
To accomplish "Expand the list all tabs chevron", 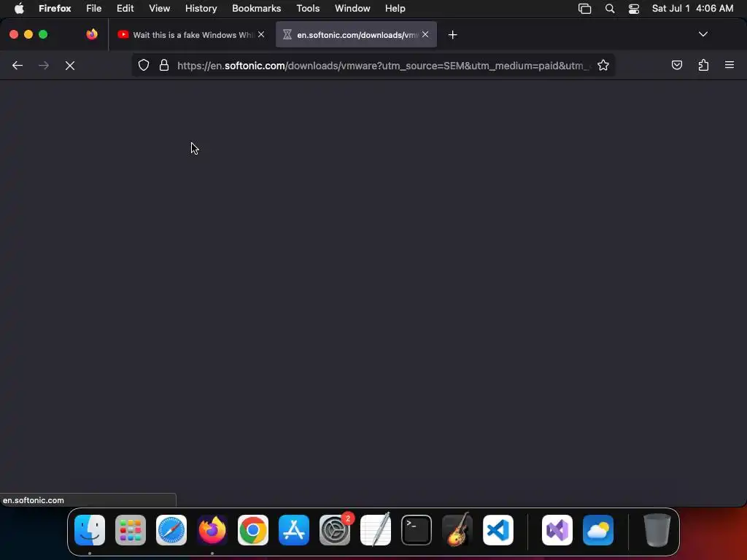I will (703, 34).
